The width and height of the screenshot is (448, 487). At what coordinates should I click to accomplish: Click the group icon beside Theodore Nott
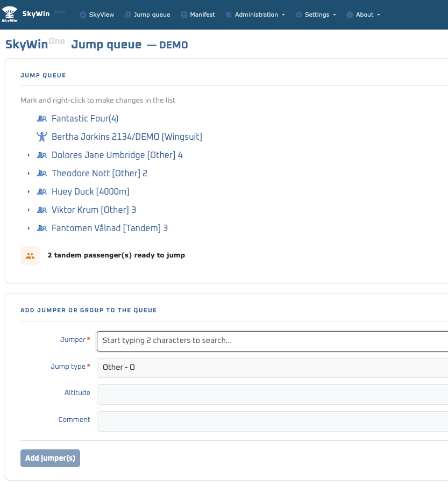coord(42,173)
